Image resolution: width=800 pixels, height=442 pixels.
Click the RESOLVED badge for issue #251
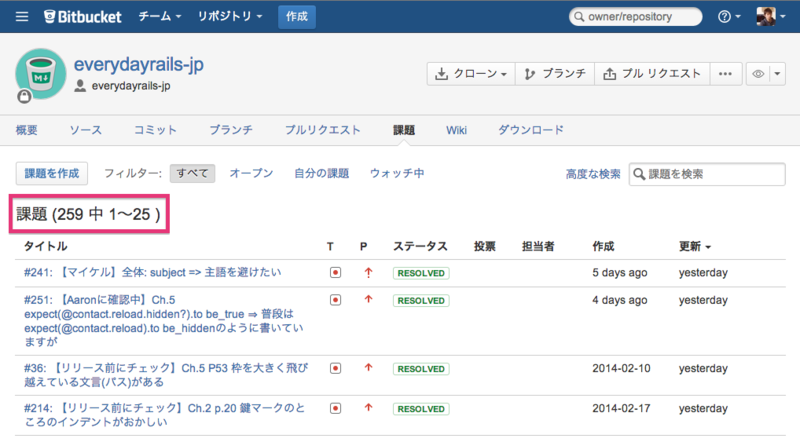(x=421, y=301)
